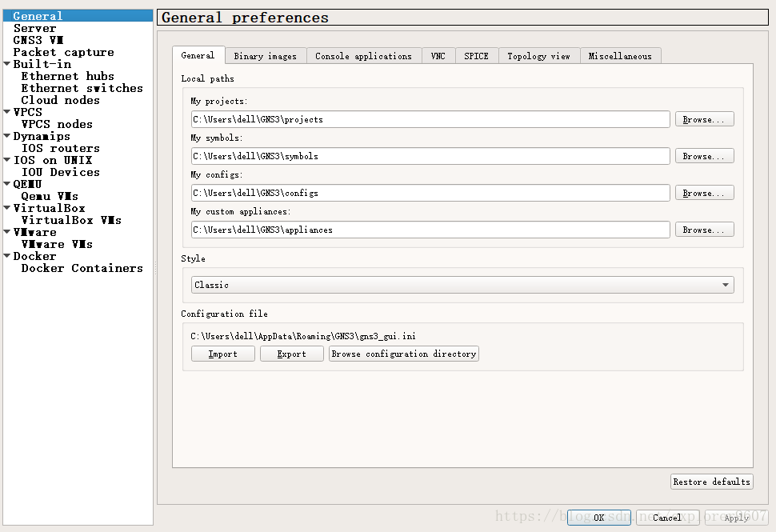Select Packet capture in the sidebar

(x=63, y=53)
